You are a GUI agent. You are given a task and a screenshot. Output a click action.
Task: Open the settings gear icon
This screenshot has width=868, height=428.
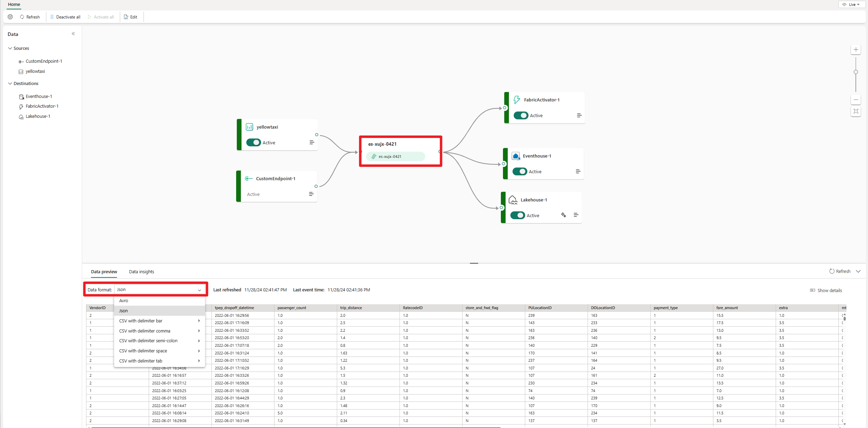[10, 17]
